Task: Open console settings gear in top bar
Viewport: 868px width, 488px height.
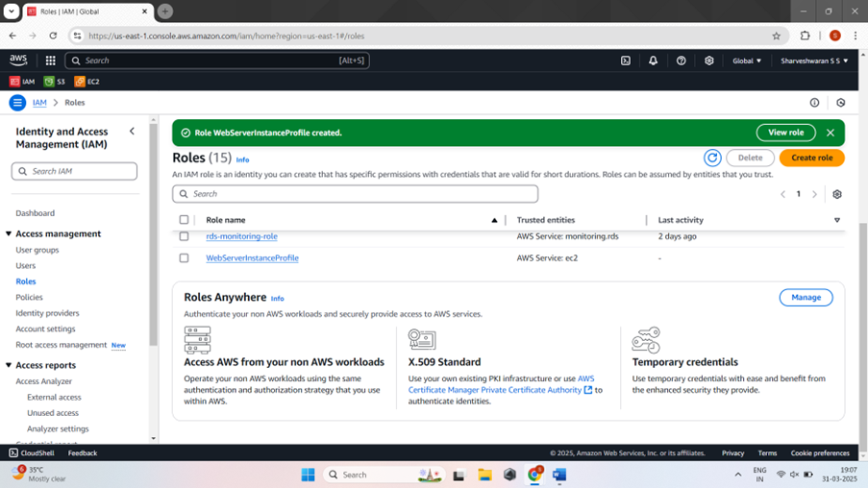Action: click(709, 61)
